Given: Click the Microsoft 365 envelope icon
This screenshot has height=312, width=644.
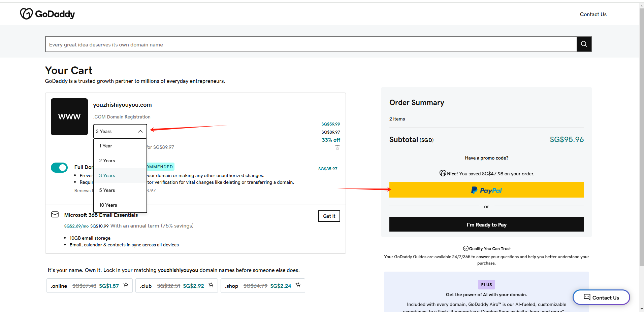Looking at the screenshot, I should coord(55,214).
